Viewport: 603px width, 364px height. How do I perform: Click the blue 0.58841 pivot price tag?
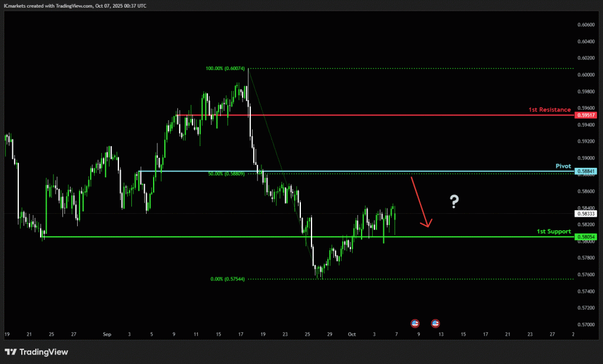click(x=586, y=171)
